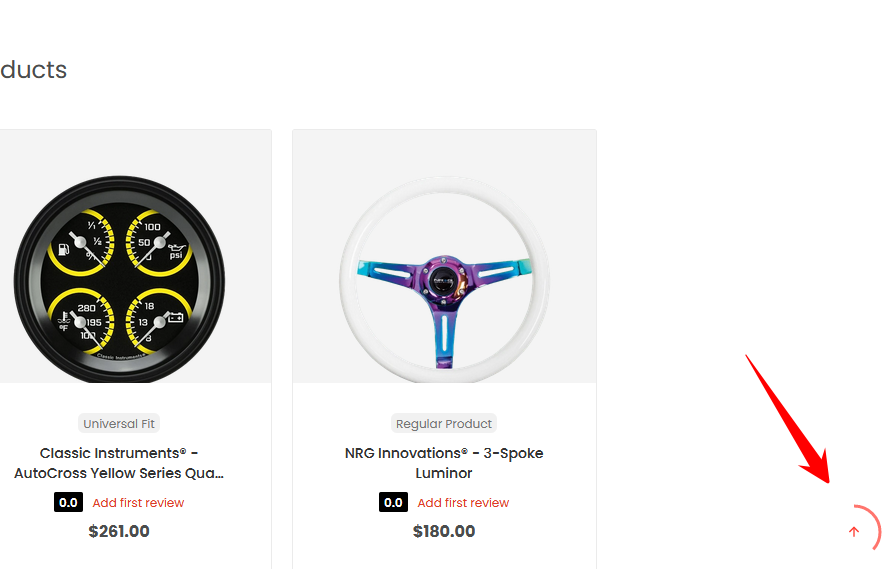Select the Universal Fit badge

(x=119, y=423)
